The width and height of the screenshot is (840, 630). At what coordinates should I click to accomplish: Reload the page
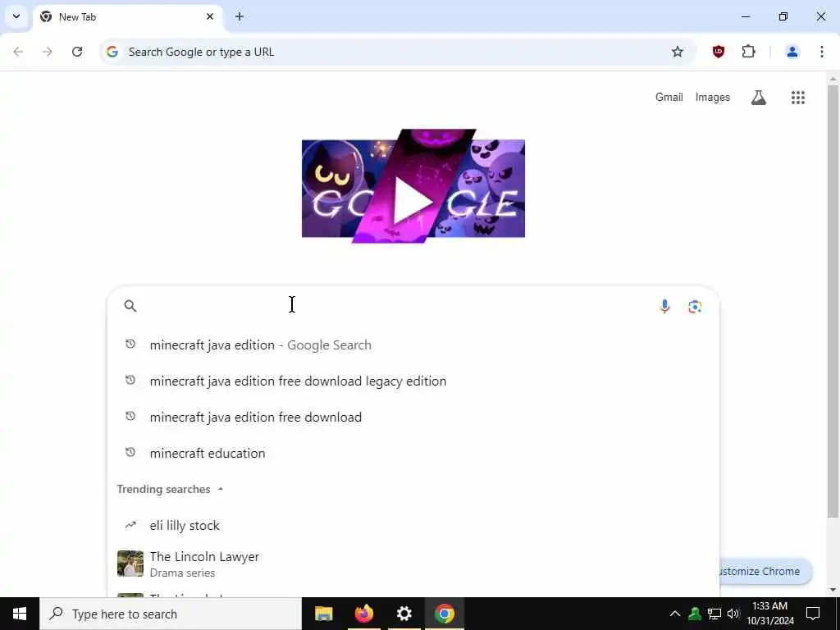(x=77, y=52)
